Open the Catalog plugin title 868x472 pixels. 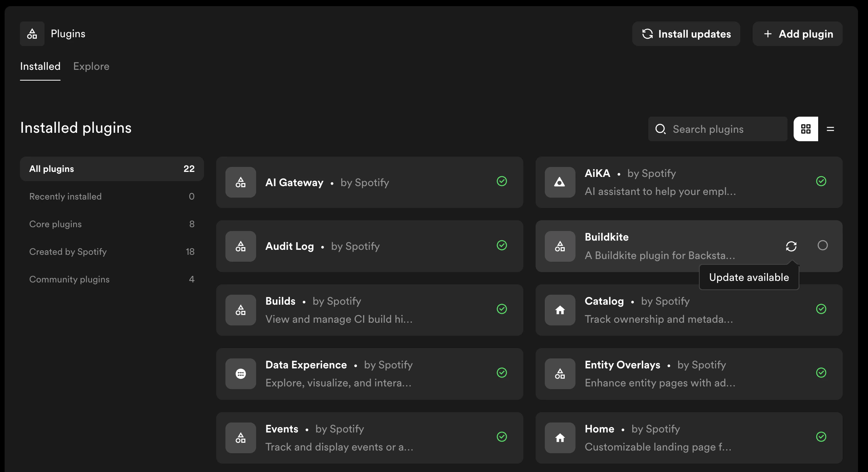click(604, 301)
